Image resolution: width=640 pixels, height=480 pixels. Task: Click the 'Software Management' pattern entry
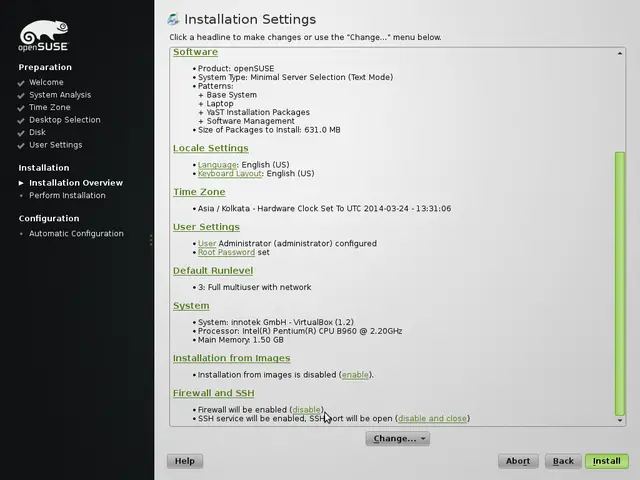coord(250,121)
